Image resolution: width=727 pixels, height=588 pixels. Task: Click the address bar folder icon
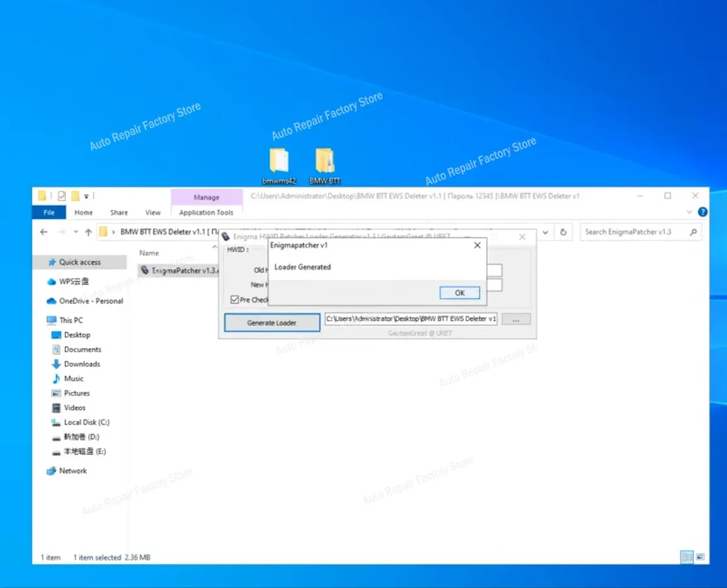click(x=103, y=232)
